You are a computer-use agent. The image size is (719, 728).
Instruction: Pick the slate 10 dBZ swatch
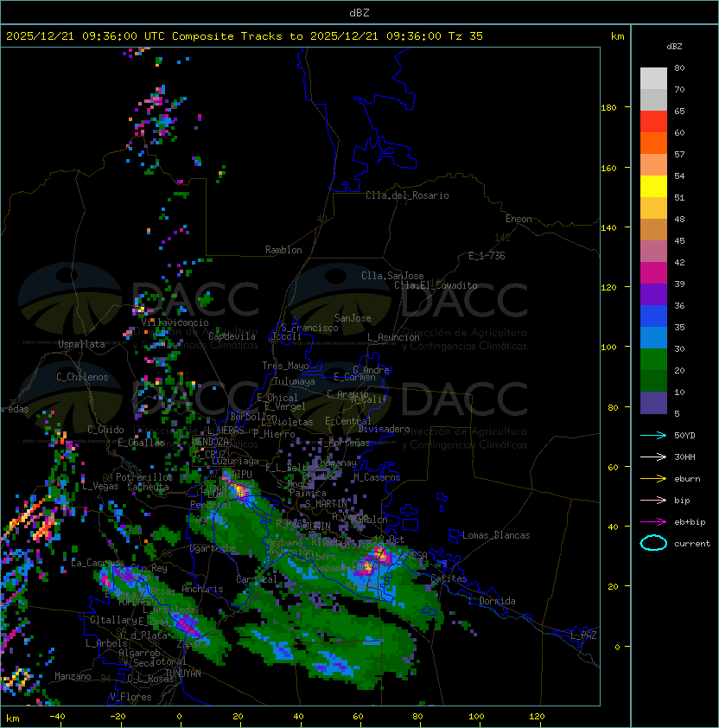(x=653, y=403)
